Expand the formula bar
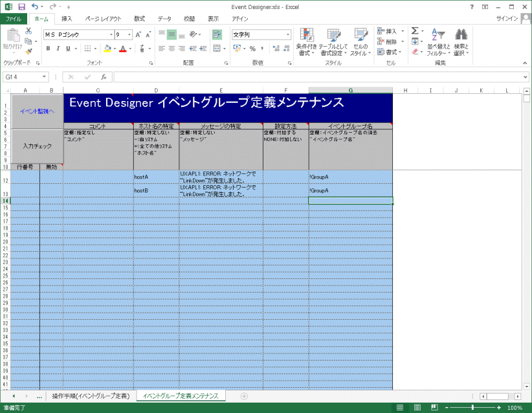The image size is (532, 413). click(526, 77)
